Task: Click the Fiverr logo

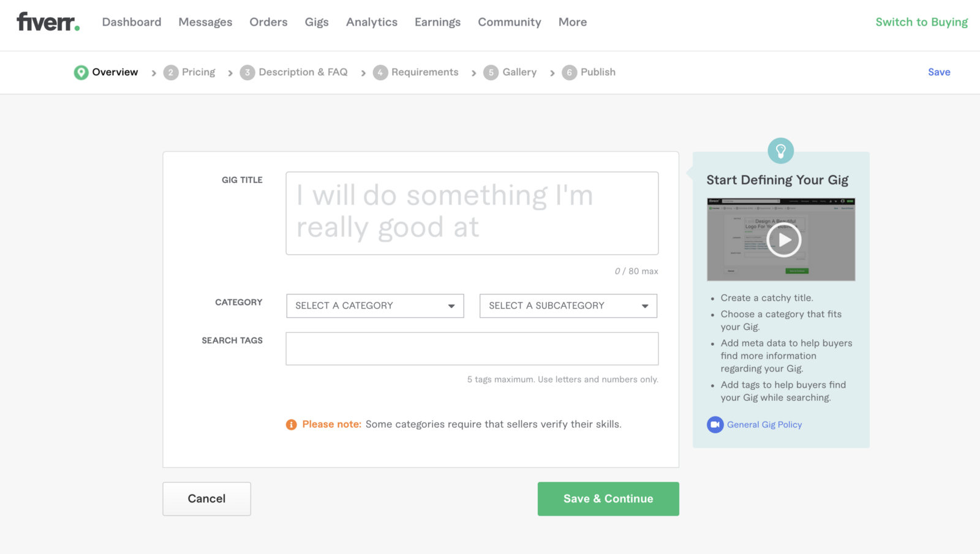Action: [48, 22]
